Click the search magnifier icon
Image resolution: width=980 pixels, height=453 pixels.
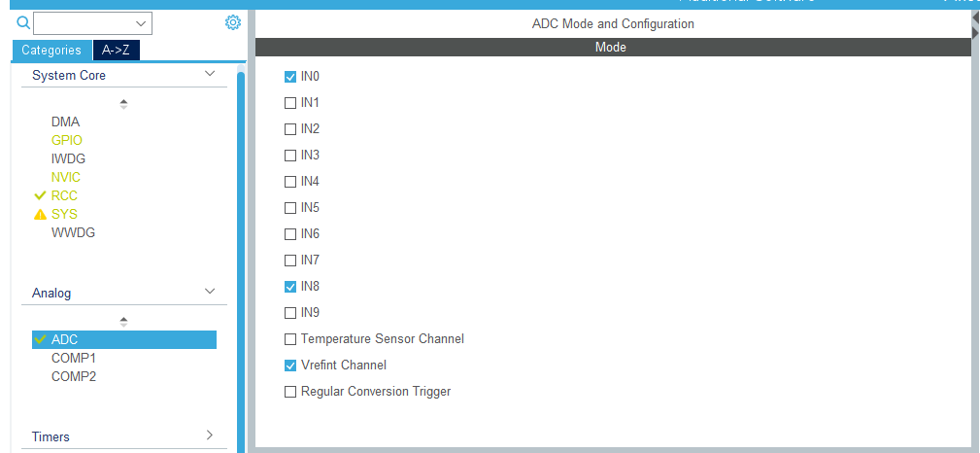23,21
